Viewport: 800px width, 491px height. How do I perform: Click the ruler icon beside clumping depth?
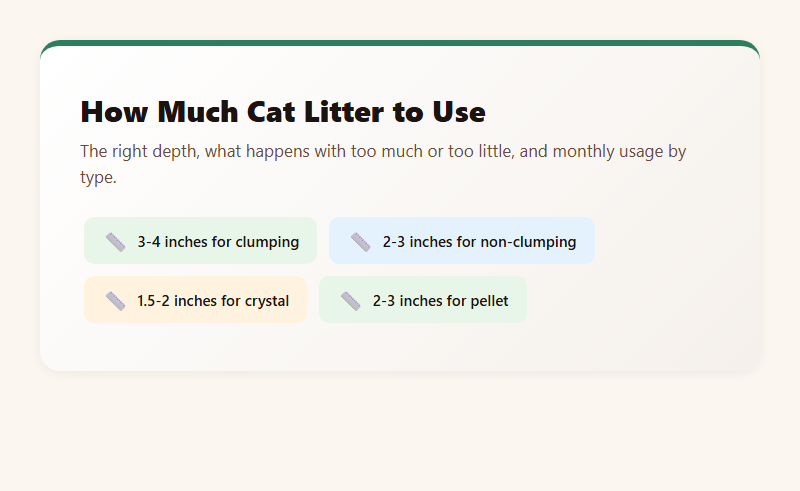116,242
